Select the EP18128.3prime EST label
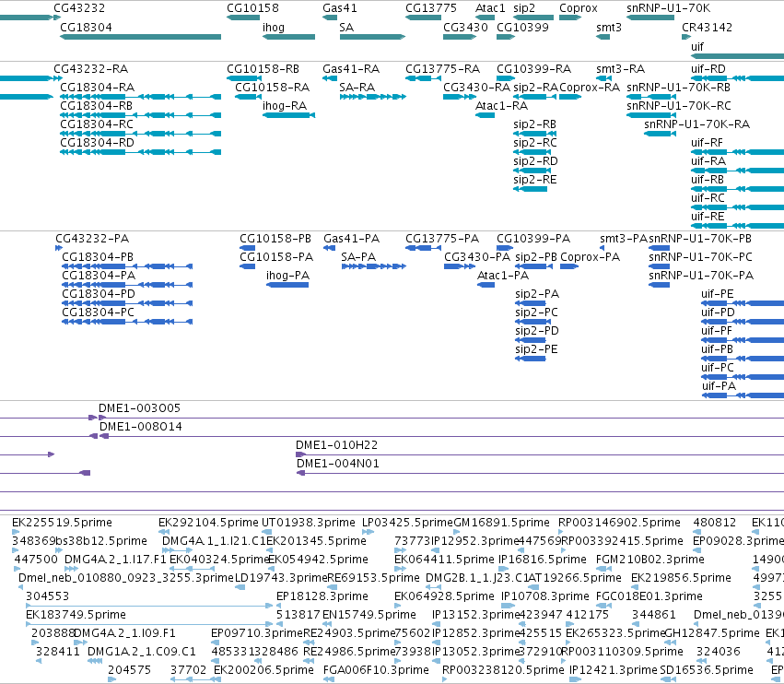Viewport: 784px width, 684px height. point(322,596)
